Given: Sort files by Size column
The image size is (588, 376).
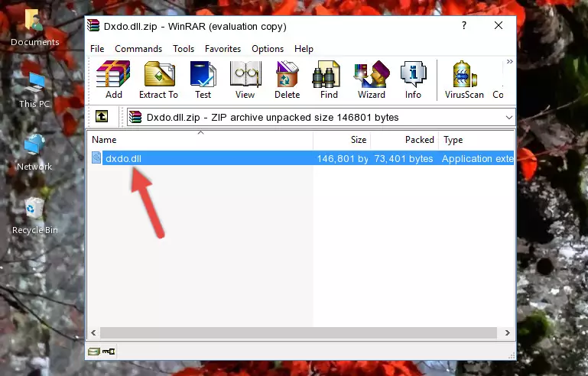Looking at the screenshot, I should click(x=342, y=140).
